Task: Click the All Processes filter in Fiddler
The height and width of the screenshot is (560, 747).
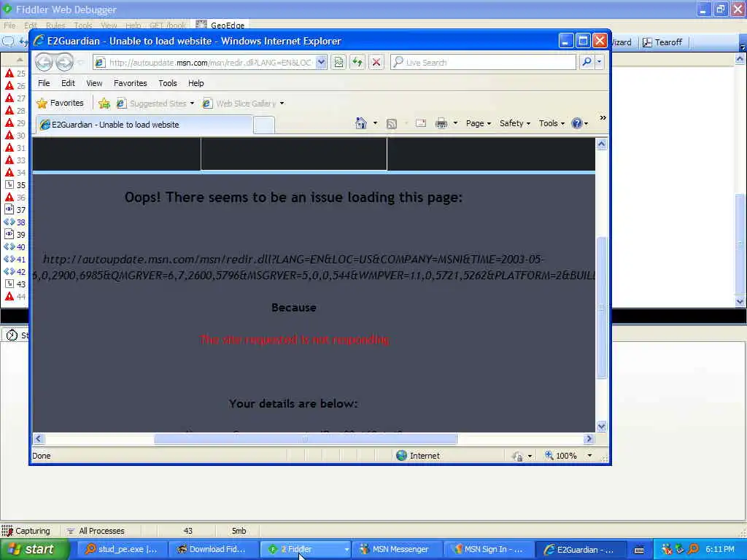Action: click(x=96, y=531)
